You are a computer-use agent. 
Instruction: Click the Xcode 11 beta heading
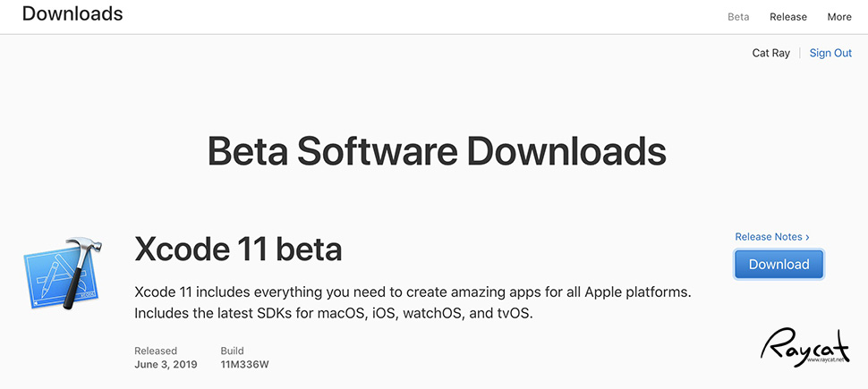tap(238, 249)
